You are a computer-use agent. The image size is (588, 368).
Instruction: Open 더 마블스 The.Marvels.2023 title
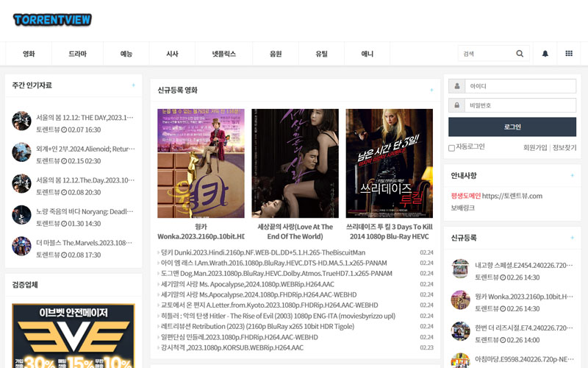84,243
